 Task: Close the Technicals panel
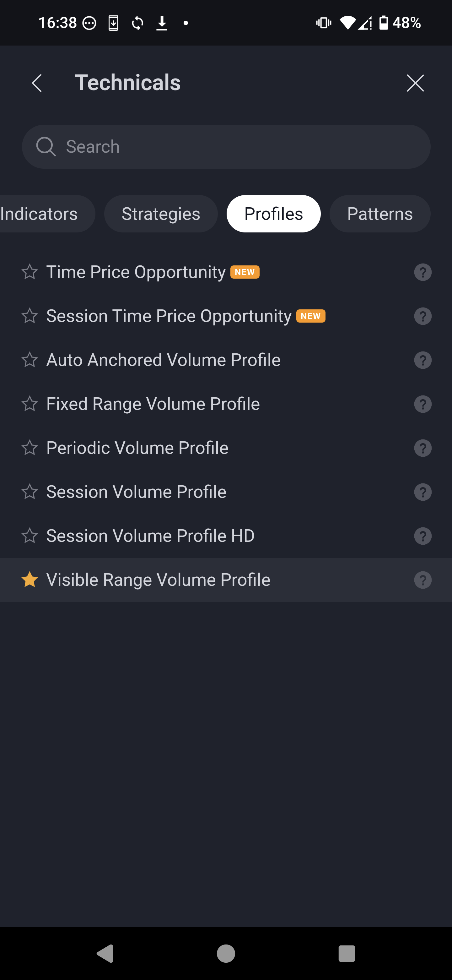415,83
